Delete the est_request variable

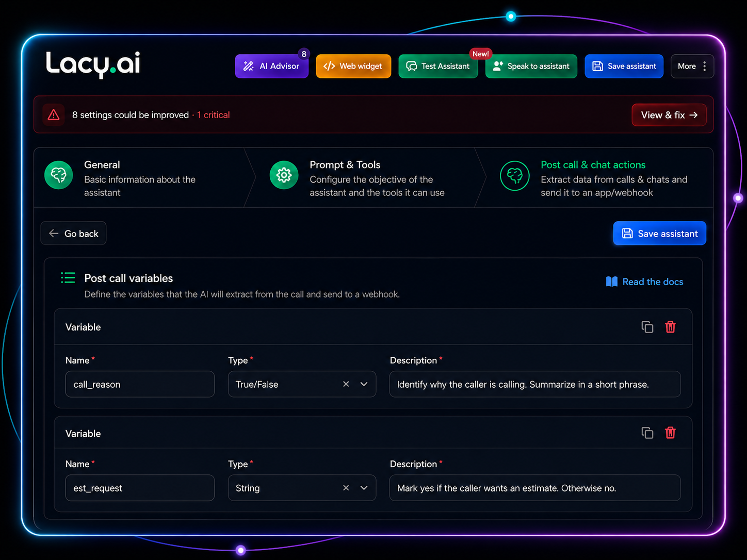(670, 433)
